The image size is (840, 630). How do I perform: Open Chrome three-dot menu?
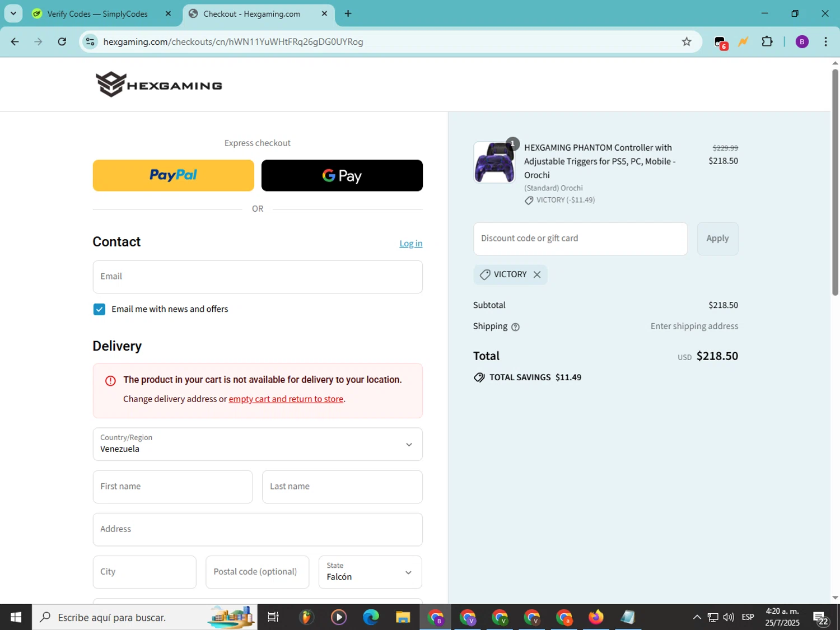coord(825,41)
